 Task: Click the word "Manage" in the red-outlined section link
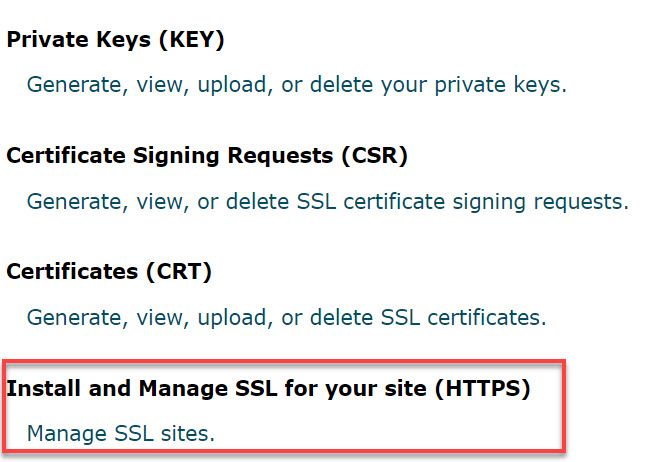pyautogui.click(x=62, y=433)
